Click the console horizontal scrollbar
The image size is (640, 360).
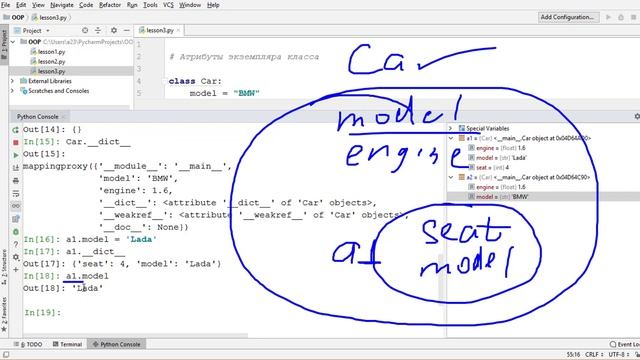click(x=136, y=336)
